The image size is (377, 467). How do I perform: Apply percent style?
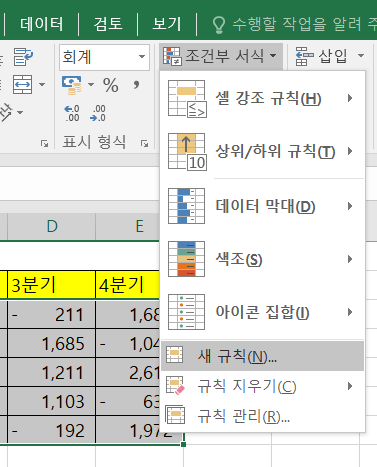tap(111, 85)
